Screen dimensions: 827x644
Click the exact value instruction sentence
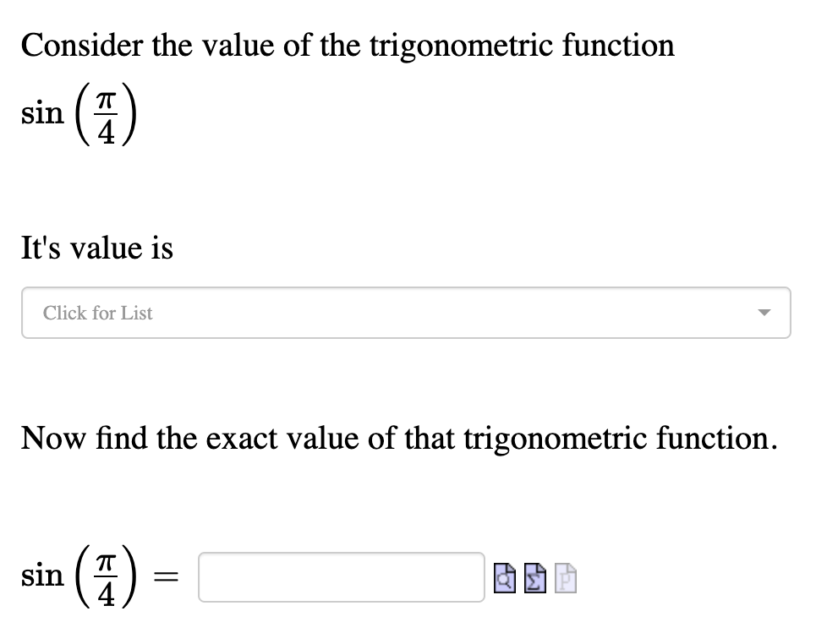398,438
